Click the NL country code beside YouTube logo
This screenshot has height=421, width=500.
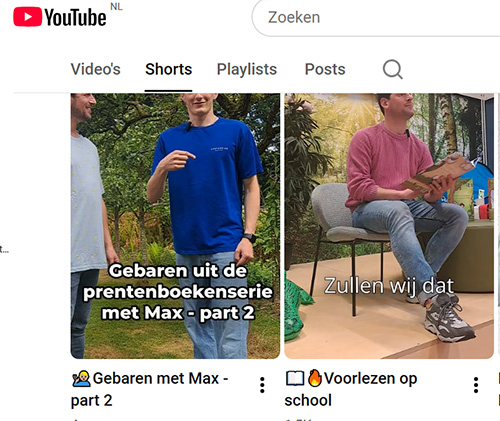tap(116, 6)
